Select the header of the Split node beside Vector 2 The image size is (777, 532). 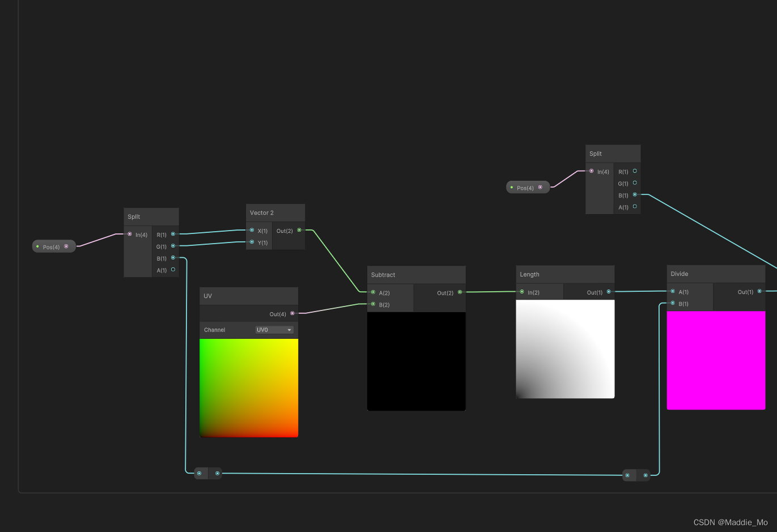point(151,216)
